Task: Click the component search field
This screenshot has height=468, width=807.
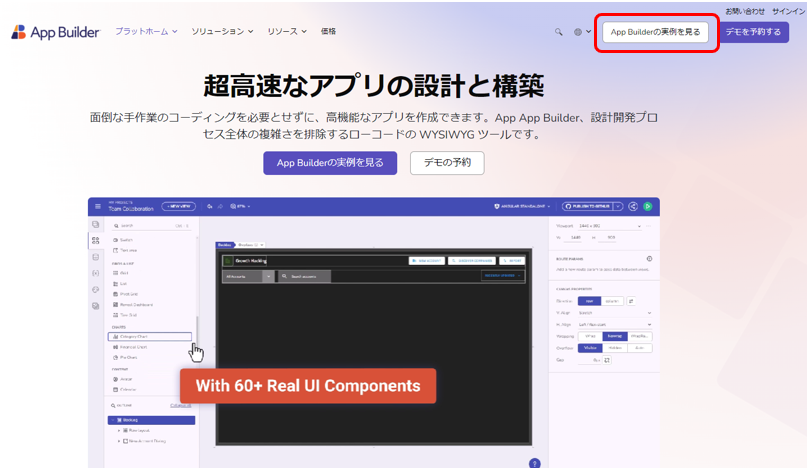Action: click(x=151, y=226)
